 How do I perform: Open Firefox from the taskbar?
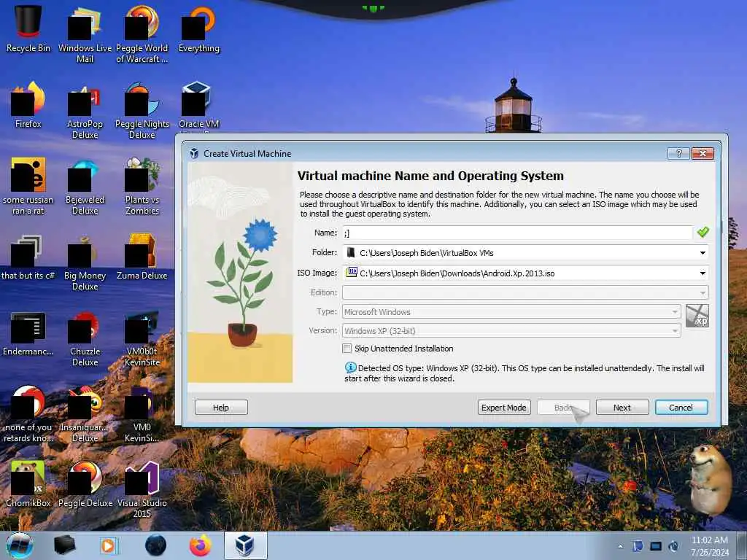click(201, 545)
